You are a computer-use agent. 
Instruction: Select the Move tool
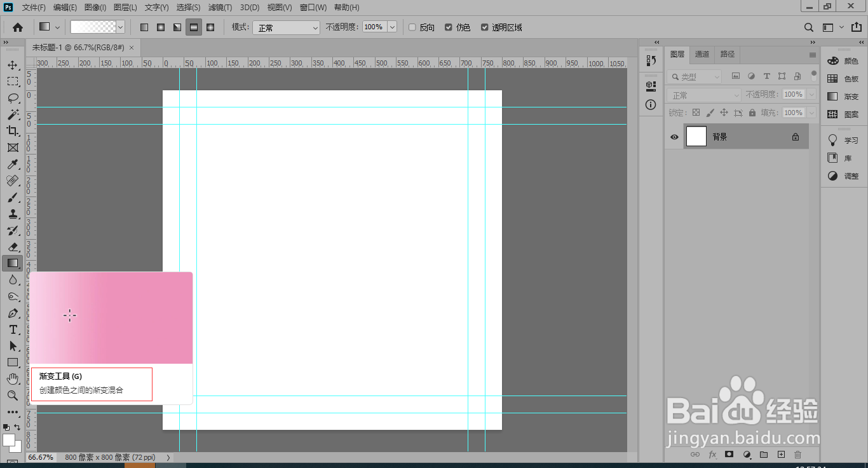pos(13,65)
